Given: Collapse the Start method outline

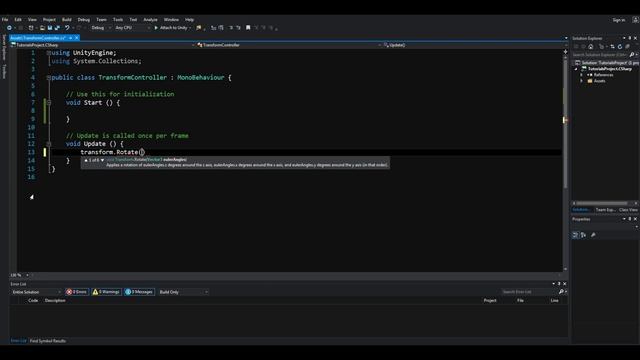Looking at the screenshot, I should coord(49,102).
